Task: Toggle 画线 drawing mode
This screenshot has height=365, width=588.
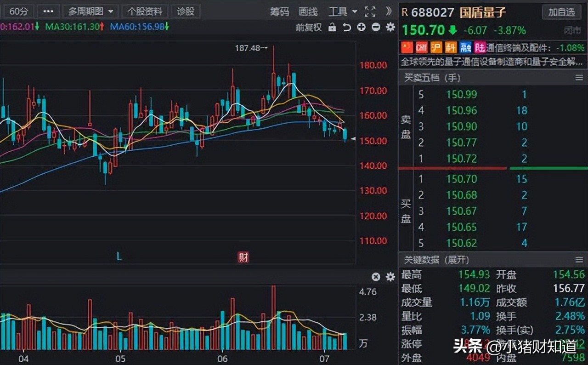Action: [308, 11]
